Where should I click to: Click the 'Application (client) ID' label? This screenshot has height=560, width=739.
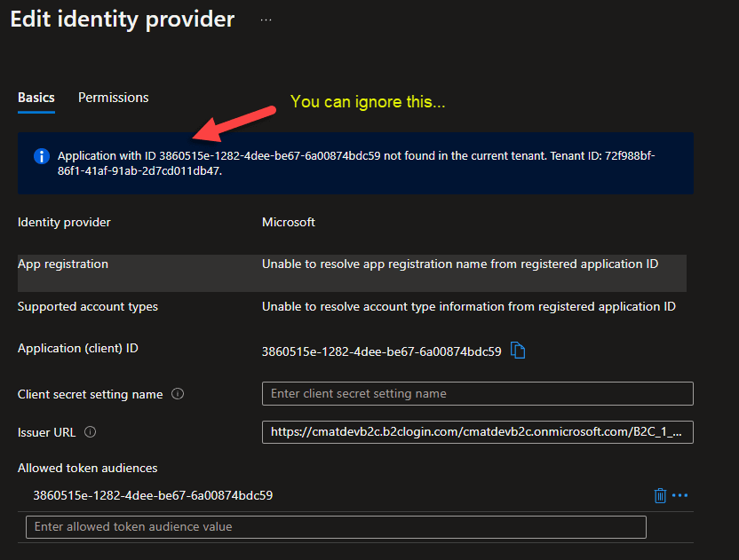coord(78,349)
